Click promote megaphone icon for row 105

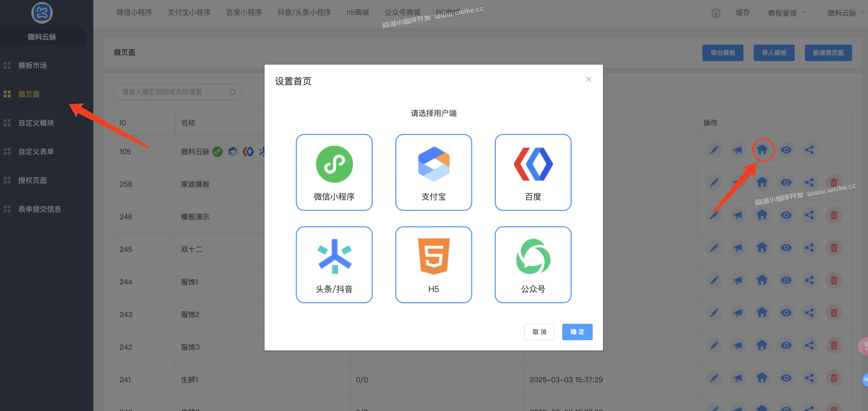(738, 150)
